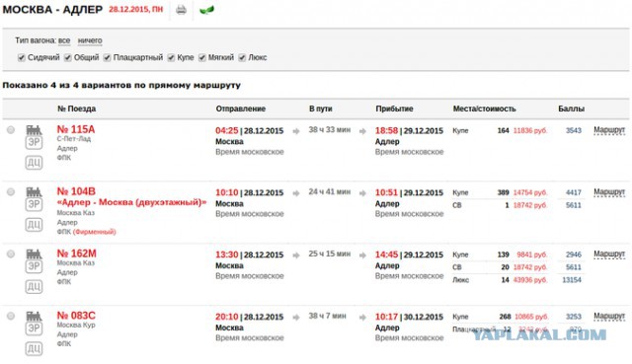Click Купе price 14754 руб.

(x=530, y=192)
